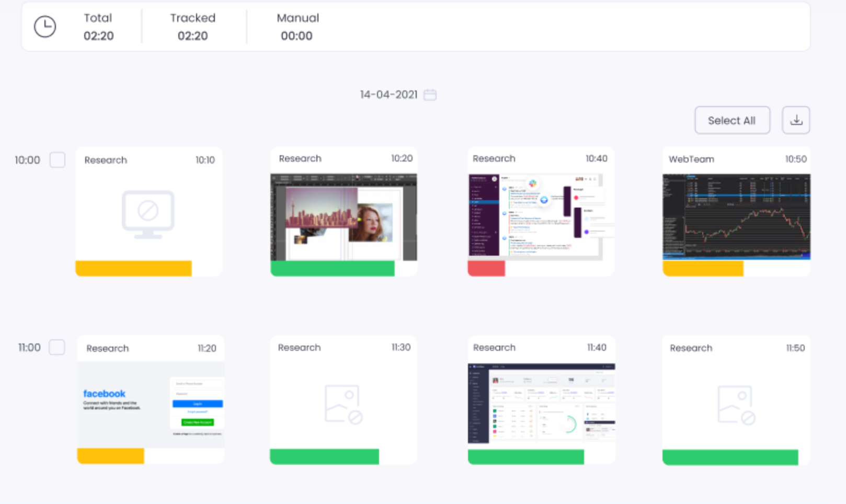Viewport: 846px width, 504px height.
Task: Click the yellow activity bar on the 10:50 card
Action: pos(703,269)
